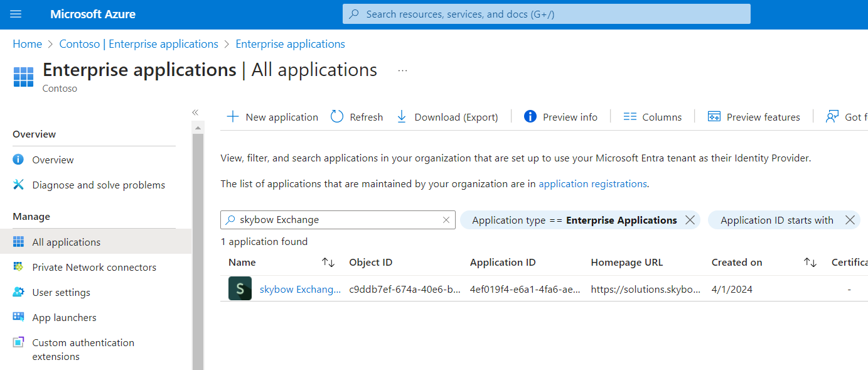
Task: Open the ellipsis more options menu
Action: [402, 70]
